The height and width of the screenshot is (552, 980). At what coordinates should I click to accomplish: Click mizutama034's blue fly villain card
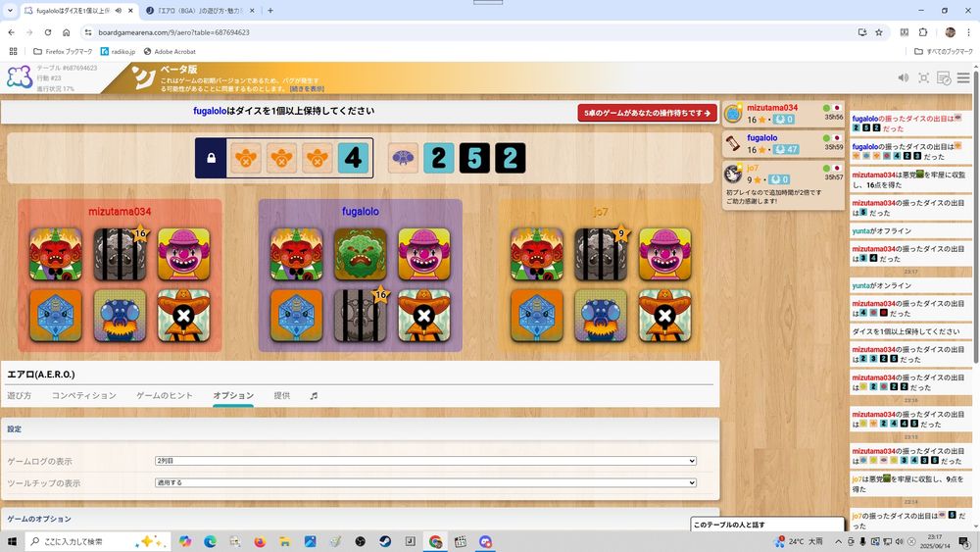pyautogui.click(x=120, y=316)
